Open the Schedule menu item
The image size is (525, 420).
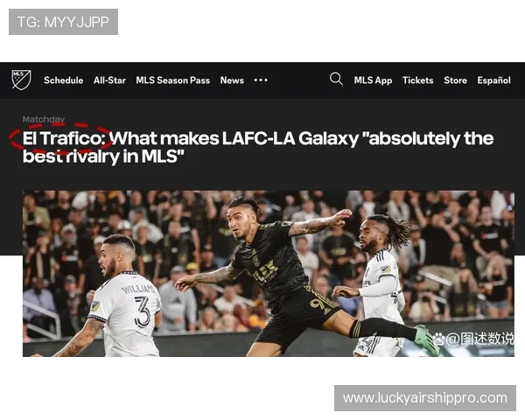click(x=64, y=80)
